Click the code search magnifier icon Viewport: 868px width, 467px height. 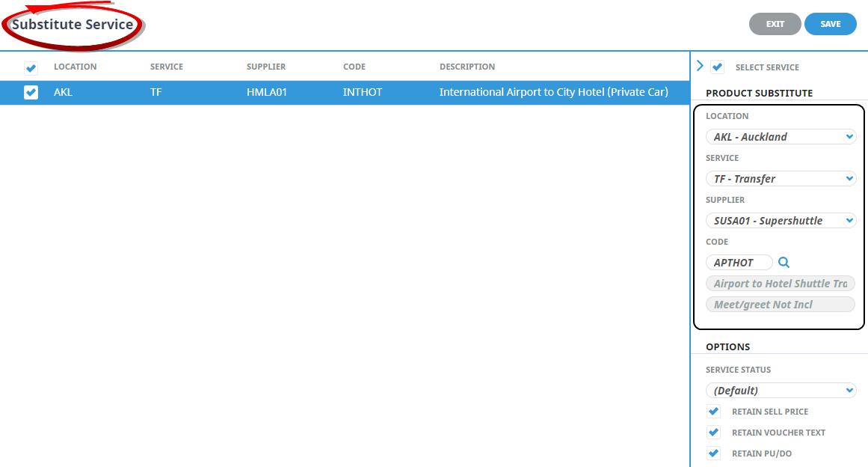pyautogui.click(x=784, y=263)
